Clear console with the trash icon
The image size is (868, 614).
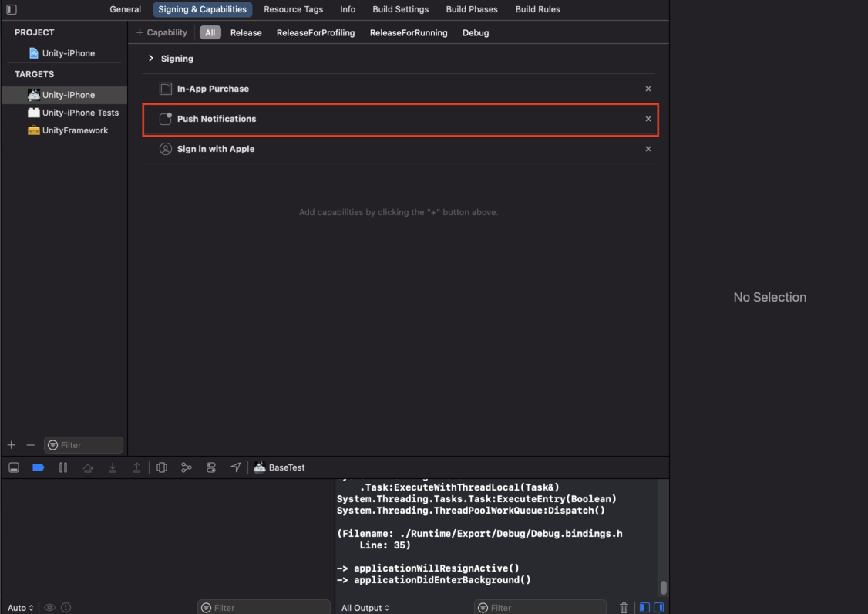pyautogui.click(x=624, y=607)
